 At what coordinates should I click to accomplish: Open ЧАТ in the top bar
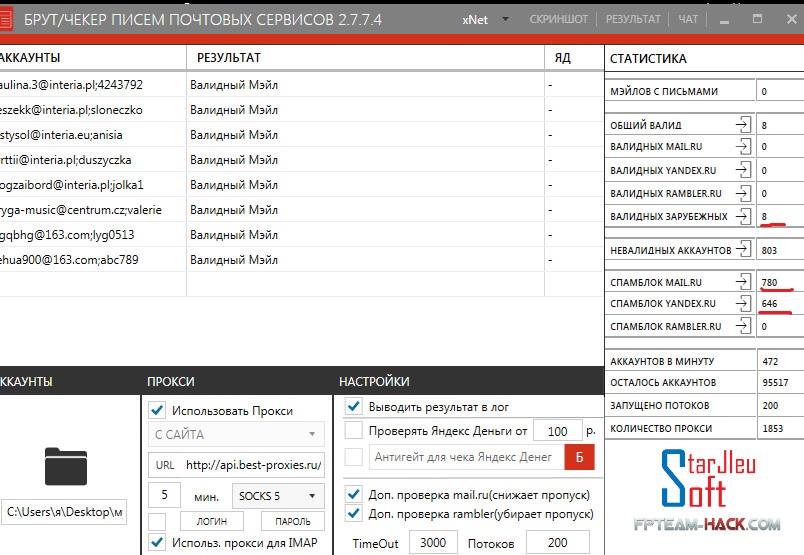point(688,19)
